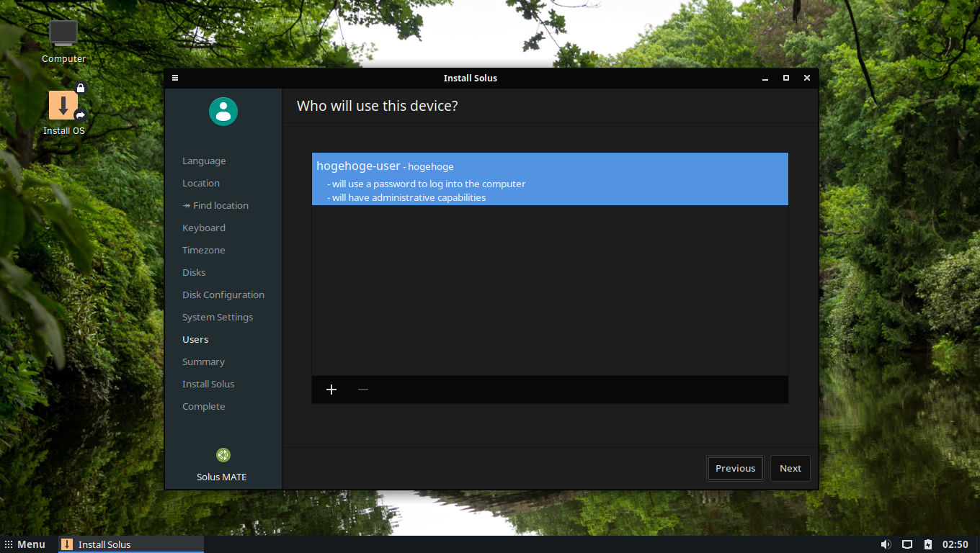Open the installer hamburger menu
The height and width of the screenshot is (553, 980).
tap(175, 78)
